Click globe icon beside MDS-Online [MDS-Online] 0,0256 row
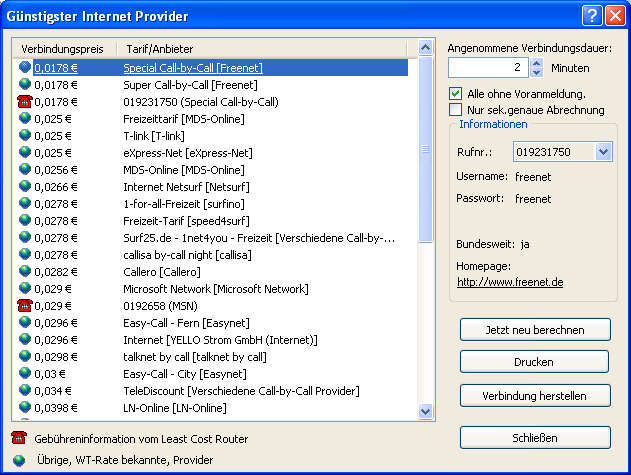631x475 pixels. tap(25, 169)
